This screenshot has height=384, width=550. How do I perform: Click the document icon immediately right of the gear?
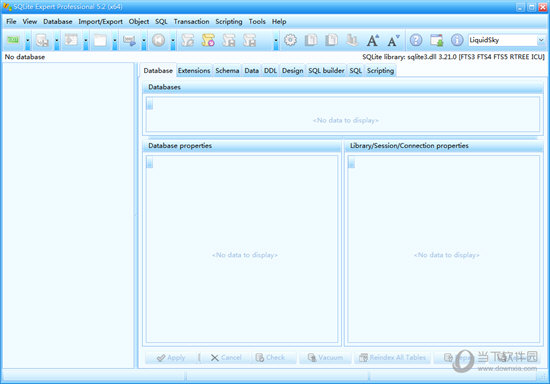point(311,40)
